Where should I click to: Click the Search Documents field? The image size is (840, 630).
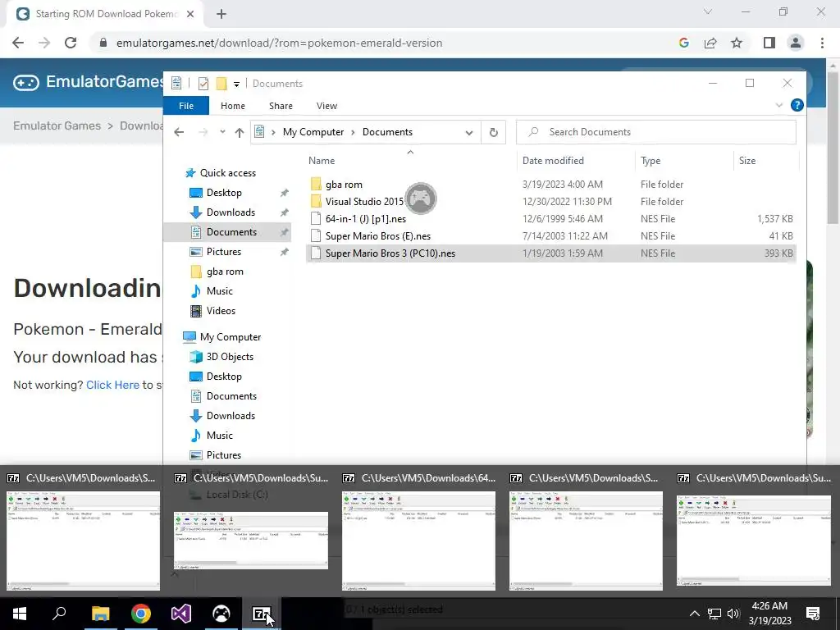coord(655,132)
